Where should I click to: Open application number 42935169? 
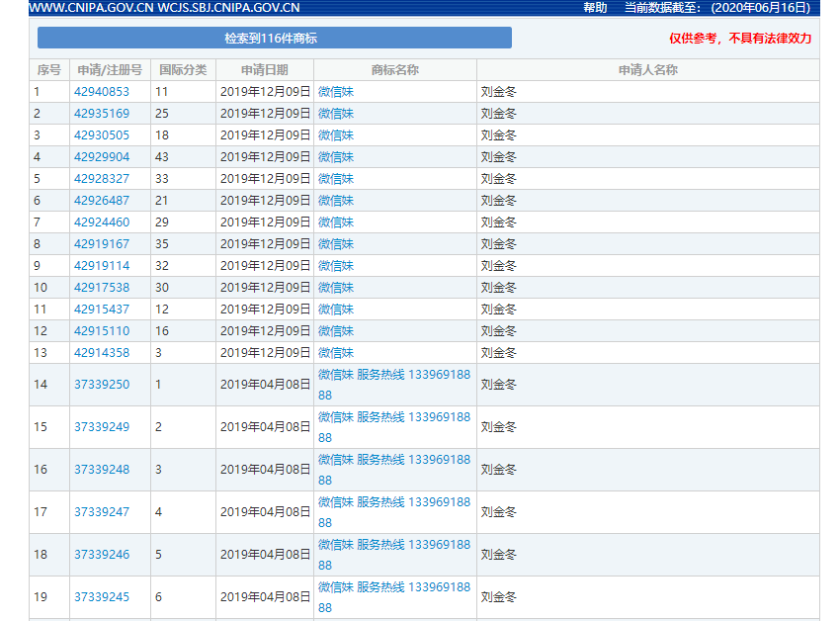[102, 114]
